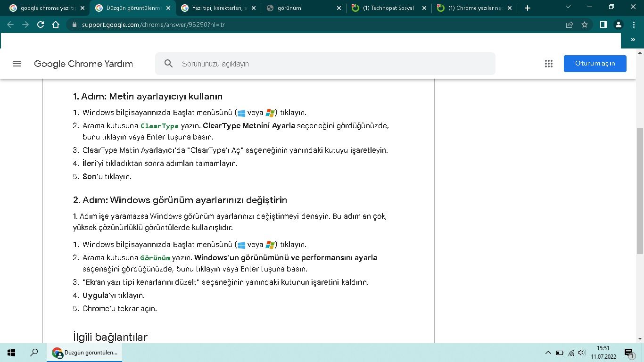Image resolution: width=644 pixels, height=362 pixels.
Task: Open Chrome's three-dot menu
Action: pos(634,25)
